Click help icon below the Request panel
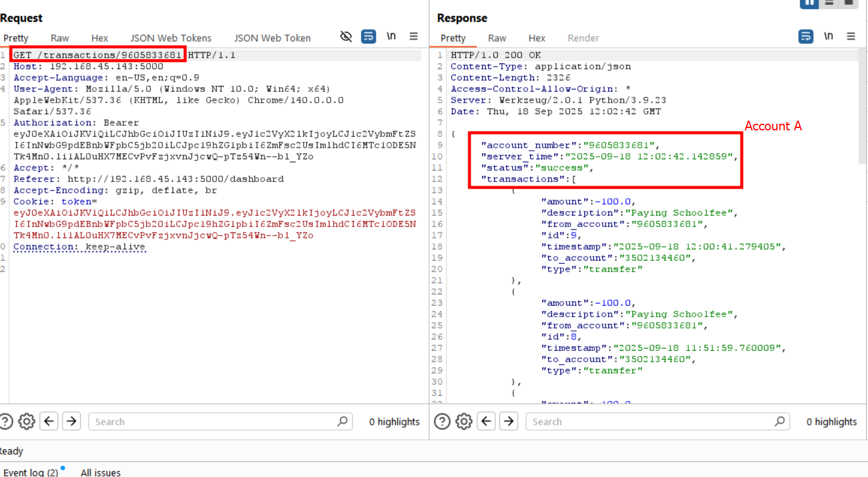This screenshot has width=868, height=477. [6, 421]
